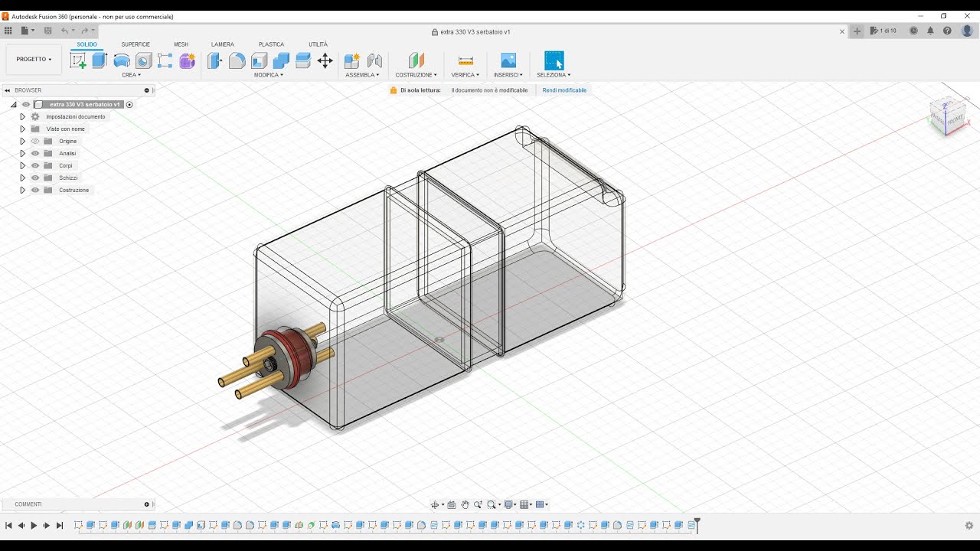Select the Pan hand tool
Image resolution: width=980 pixels, height=551 pixels.
click(464, 504)
